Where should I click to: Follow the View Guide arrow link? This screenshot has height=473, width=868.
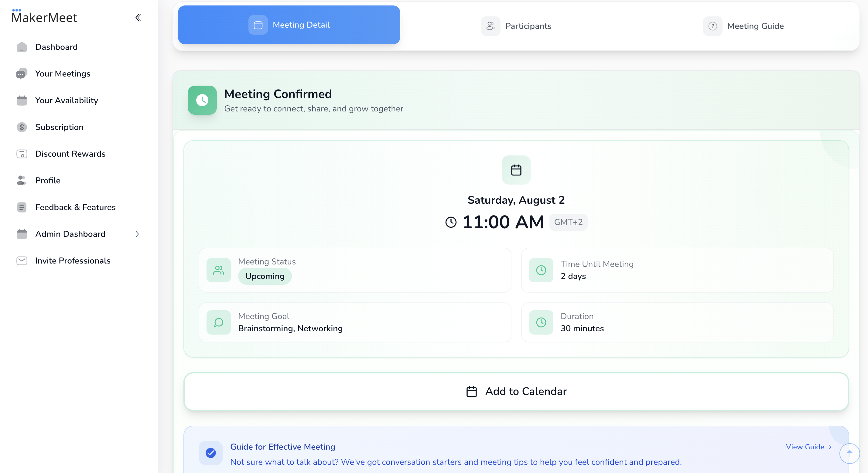(809, 447)
